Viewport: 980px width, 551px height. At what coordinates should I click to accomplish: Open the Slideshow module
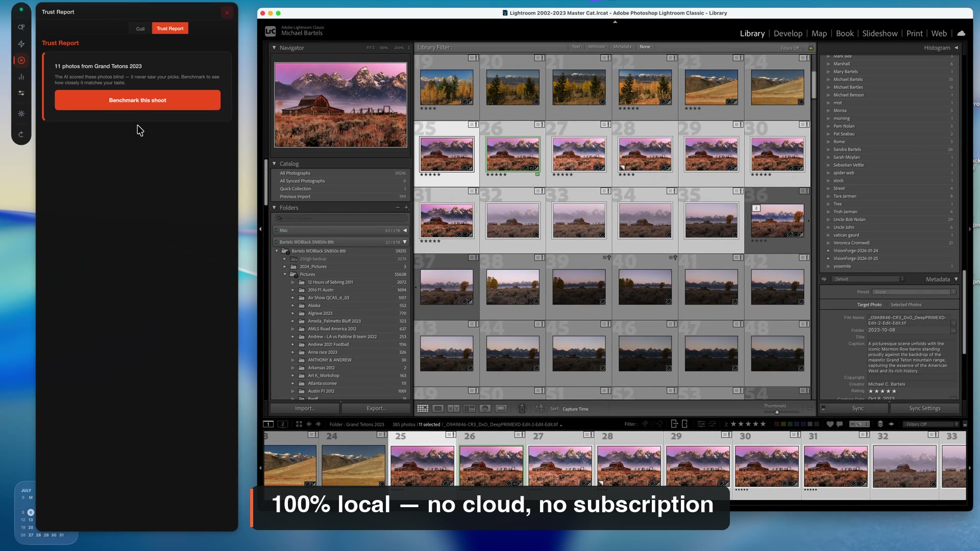coord(879,33)
